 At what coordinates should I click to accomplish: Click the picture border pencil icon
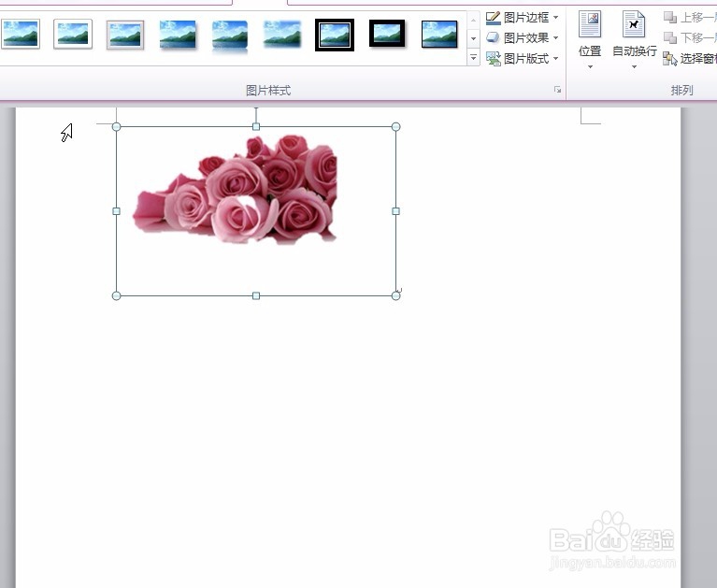tap(493, 18)
